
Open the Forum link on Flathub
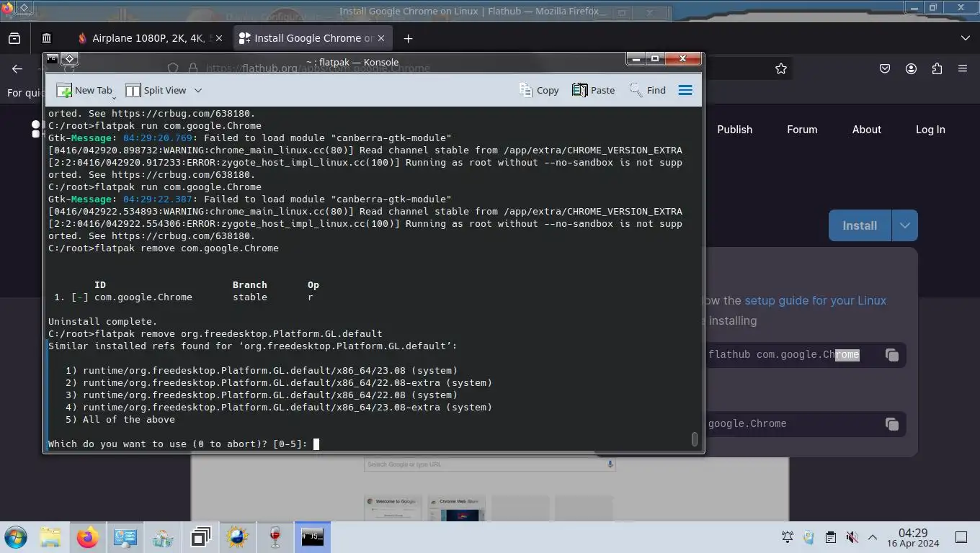click(x=802, y=130)
